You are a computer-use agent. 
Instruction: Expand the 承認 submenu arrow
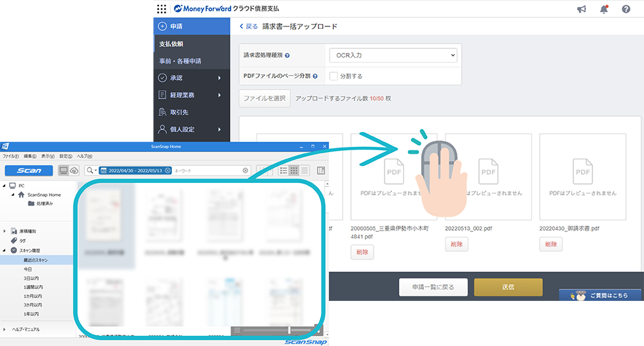[220, 78]
